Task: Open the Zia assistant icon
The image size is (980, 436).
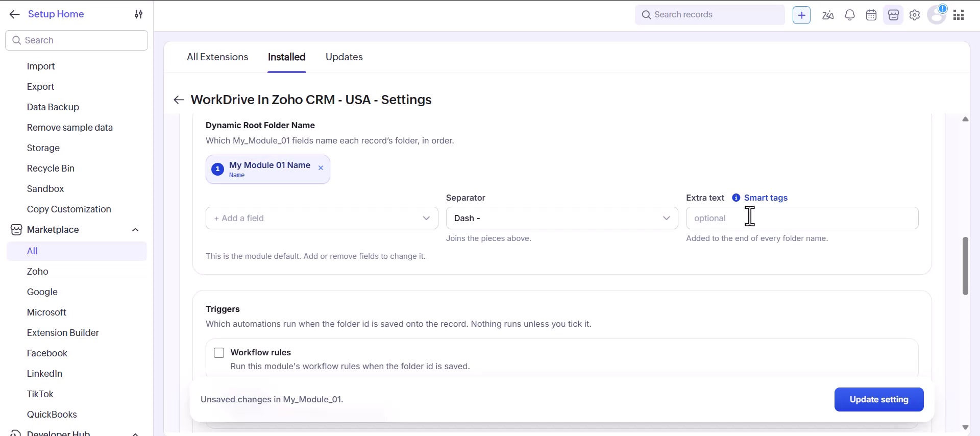Action: [828, 15]
